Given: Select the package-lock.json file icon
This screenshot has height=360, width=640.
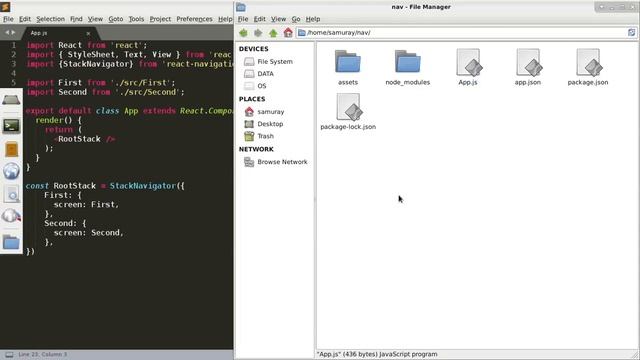Looking at the screenshot, I should [348, 107].
